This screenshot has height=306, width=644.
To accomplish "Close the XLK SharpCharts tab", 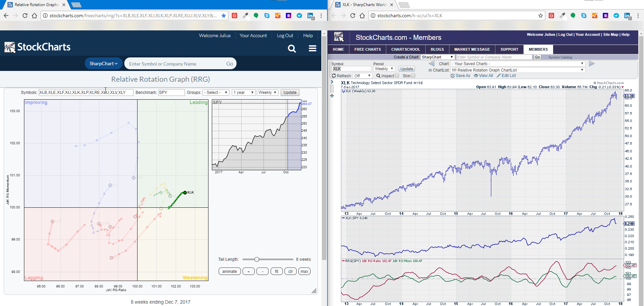I will click(392, 5).
